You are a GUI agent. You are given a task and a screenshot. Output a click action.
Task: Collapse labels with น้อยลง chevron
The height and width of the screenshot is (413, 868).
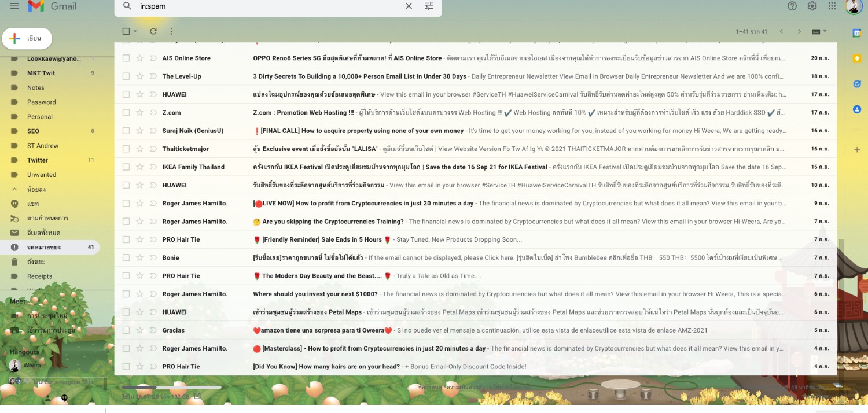click(x=14, y=189)
